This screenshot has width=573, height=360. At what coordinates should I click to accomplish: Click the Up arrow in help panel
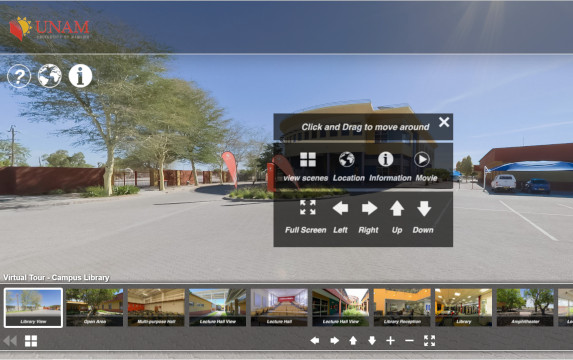397,208
